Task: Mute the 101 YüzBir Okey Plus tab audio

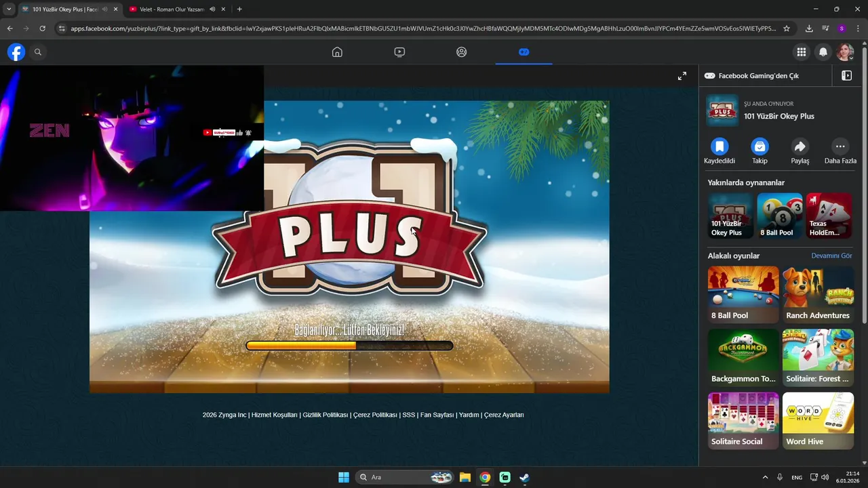Action: click(x=104, y=9)
